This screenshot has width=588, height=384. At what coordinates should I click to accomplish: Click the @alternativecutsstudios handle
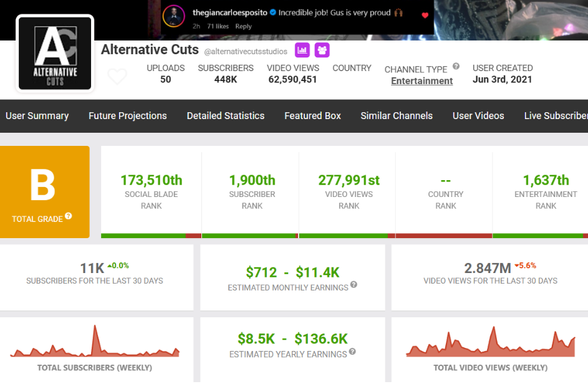click(246, 51)
